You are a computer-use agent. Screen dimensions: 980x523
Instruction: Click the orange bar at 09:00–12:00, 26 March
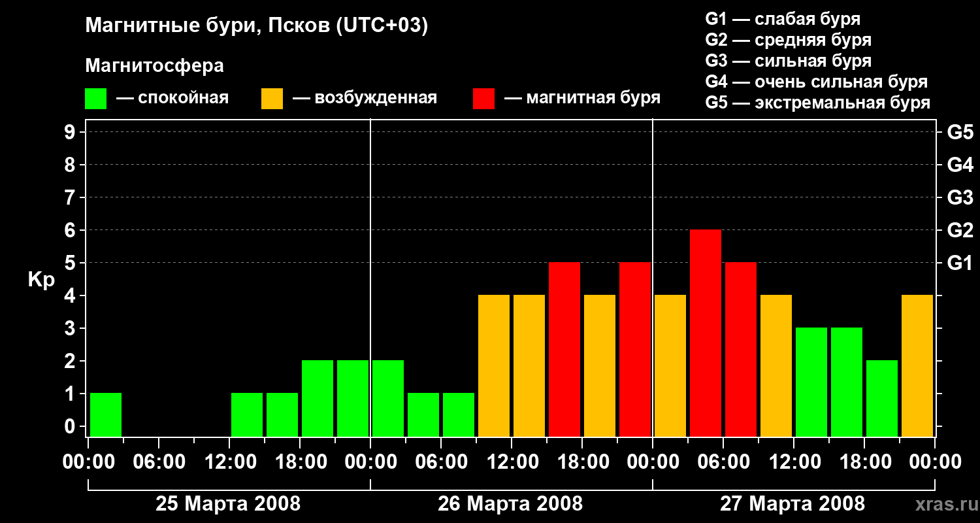click(494, 365)
